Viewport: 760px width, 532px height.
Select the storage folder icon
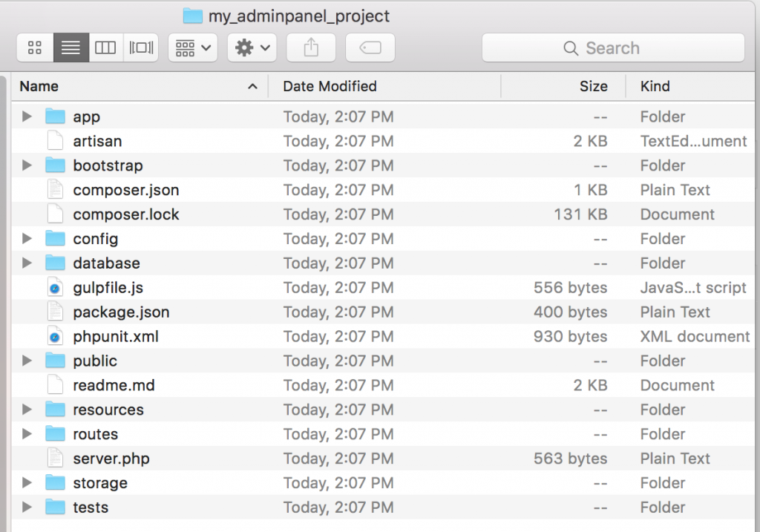coord(55,482)
